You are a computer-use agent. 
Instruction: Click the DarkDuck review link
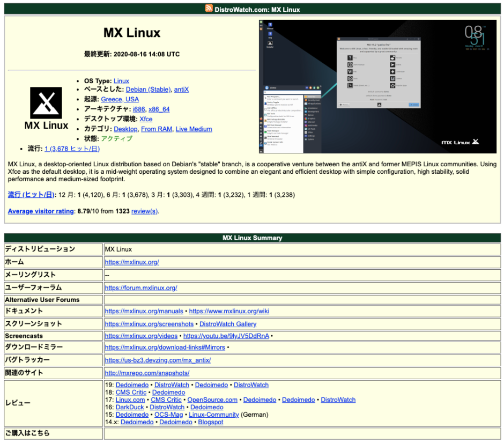pyautogui.click(x=130, y=407)
